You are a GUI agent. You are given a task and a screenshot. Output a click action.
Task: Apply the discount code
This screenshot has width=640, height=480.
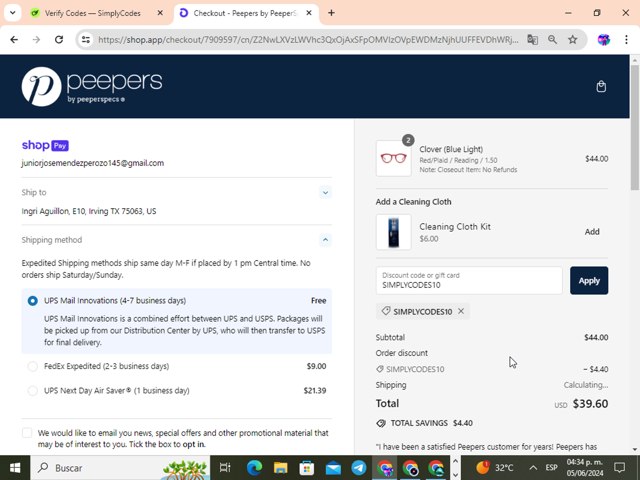(x=589, y=280)
